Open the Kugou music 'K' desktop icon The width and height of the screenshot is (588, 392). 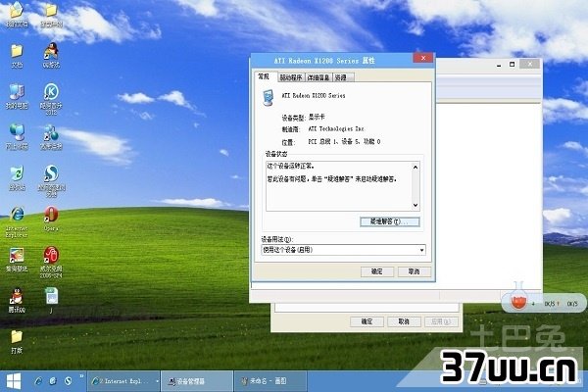[x=51, y=92]
